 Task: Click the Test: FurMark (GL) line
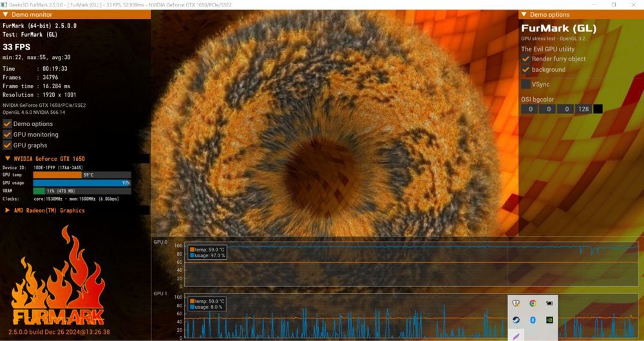click(30, 35)
